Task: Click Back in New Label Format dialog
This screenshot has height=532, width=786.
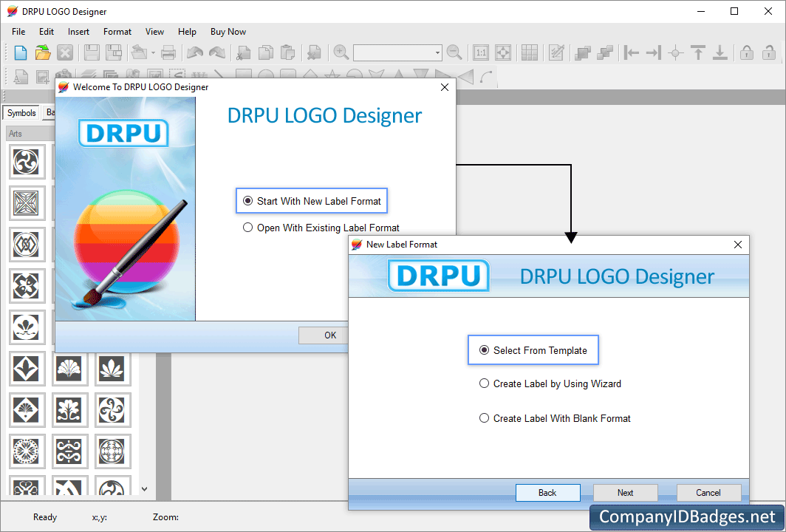Action: coord(547,492)
